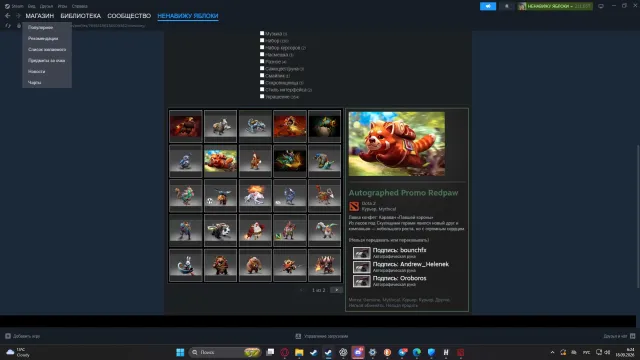The width and height of the screenshot is (640, 360).
Task: Go back with the left arrow icon
Action: click(x=8, y=16)
